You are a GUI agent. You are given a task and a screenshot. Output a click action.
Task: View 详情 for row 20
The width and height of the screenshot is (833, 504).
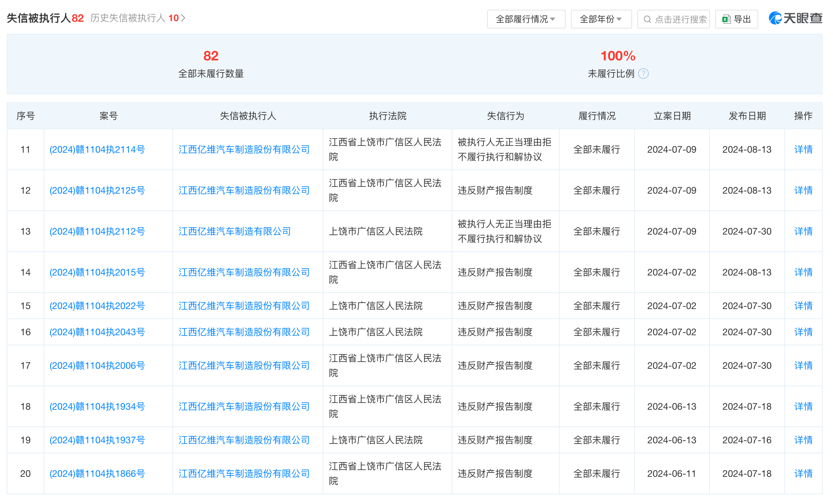coord(803,473)
